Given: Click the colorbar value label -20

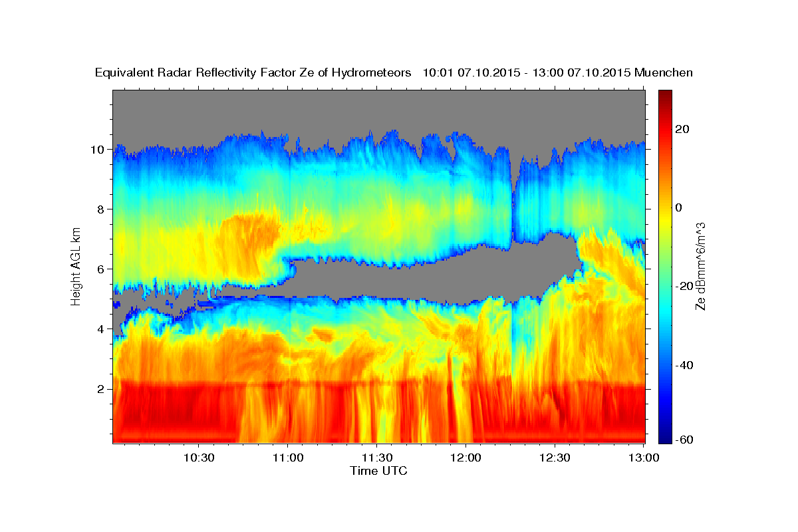Looking at the screenshot, I should (685, 286).
